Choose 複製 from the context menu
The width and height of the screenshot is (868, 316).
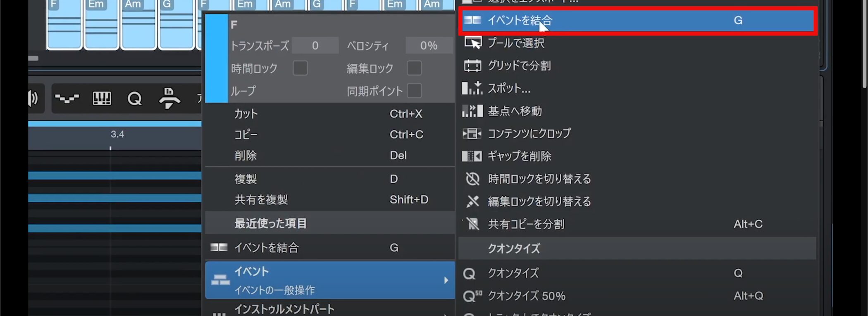coord(246,179)
